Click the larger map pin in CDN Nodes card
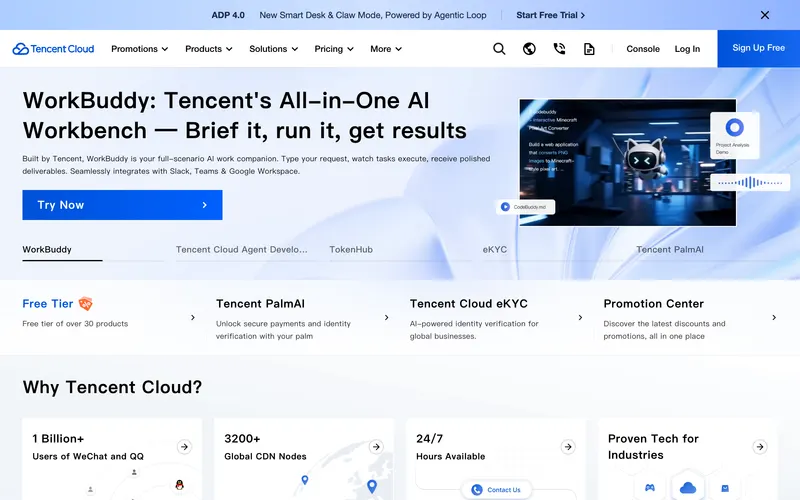The height and width of the screenshot is (500, 800). tap(372, 486)
